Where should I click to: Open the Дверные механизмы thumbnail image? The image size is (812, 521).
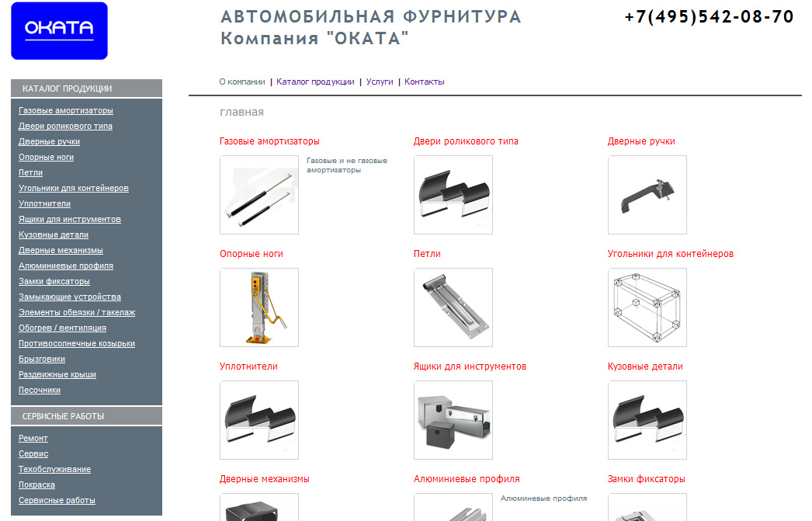259,507
